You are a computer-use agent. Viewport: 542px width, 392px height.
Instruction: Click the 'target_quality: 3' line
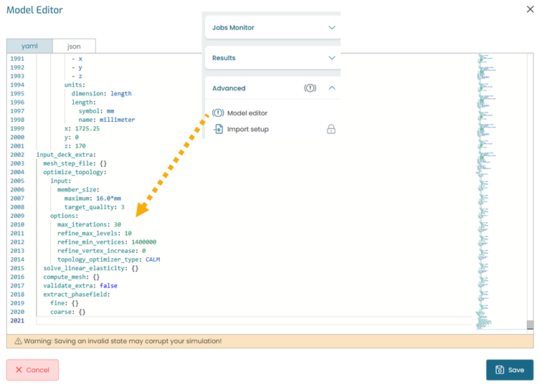point(95,207)
